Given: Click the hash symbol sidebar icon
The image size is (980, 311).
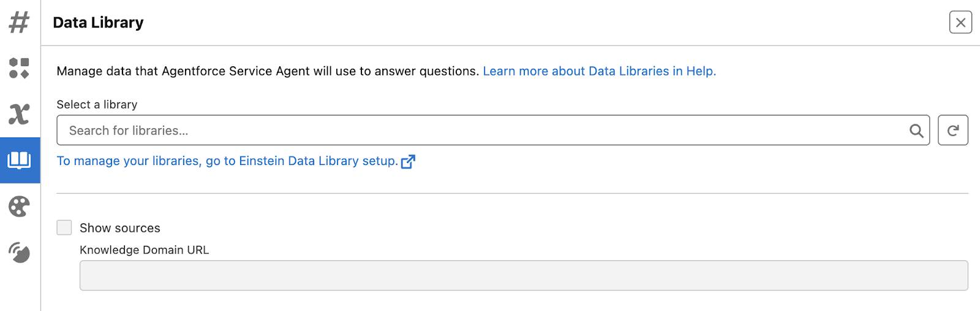Looking at the screenshot, I should tap(20, 23).
